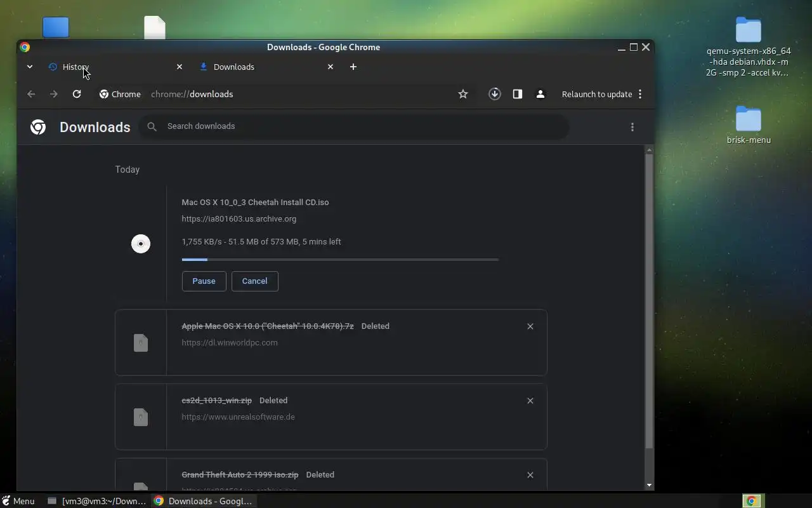Click the Chrome window title bar icon

coord(25,47)
